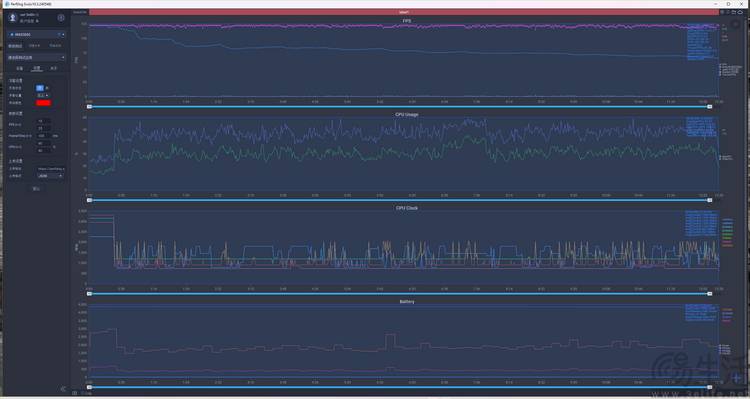Click the left handle of the CPU Clock range slider
Image resolution: width=750 pixels, height=399 pixels.
(x=89, y=294)
